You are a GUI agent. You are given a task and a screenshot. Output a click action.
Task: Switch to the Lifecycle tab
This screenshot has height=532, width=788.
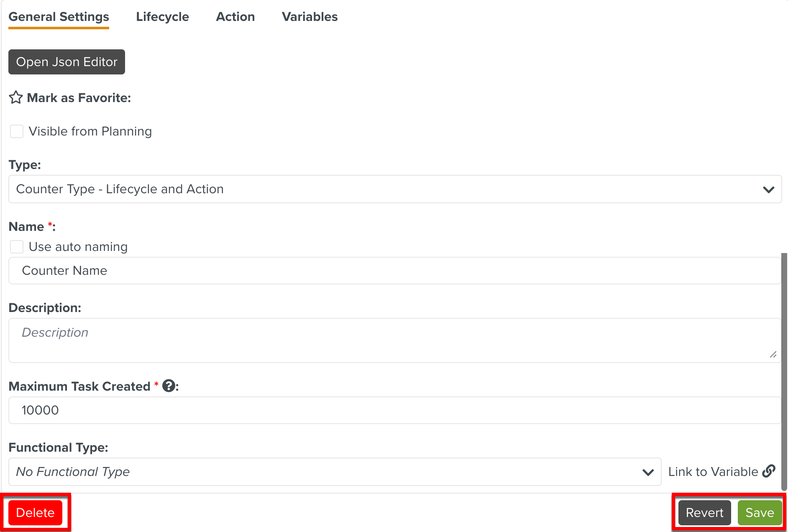pyautogui.click(x=162, y=17)
